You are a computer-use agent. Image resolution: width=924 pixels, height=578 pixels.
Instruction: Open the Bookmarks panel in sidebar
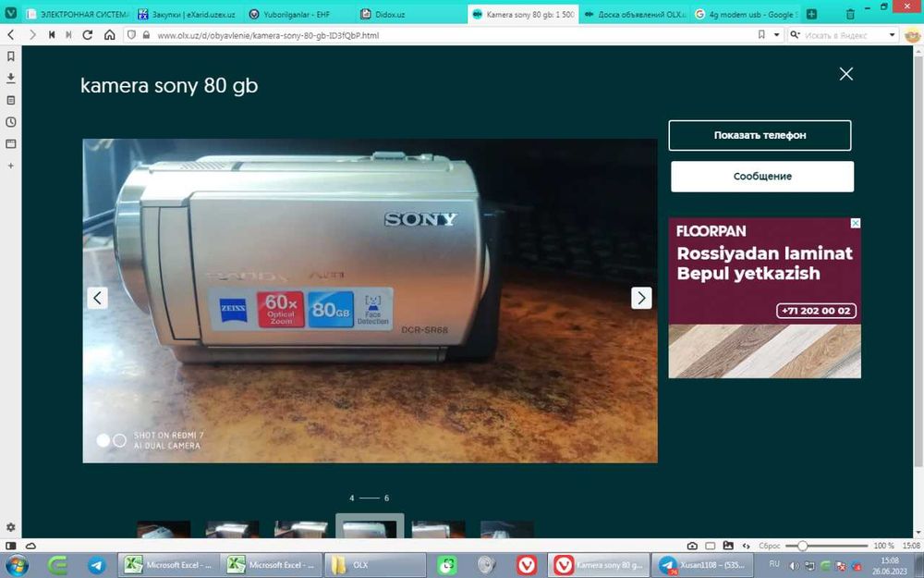coord(10,56)
